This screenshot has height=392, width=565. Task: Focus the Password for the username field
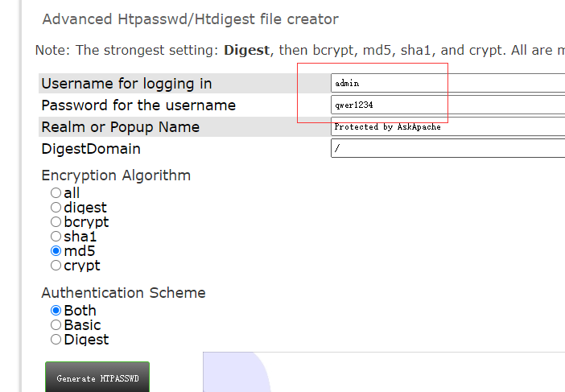point(447,105)
